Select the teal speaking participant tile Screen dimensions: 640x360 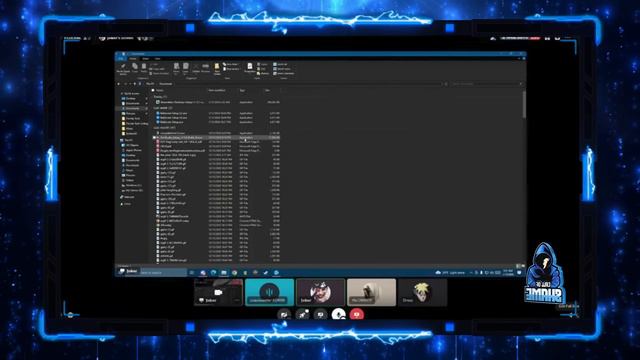[x=269, y=292]
